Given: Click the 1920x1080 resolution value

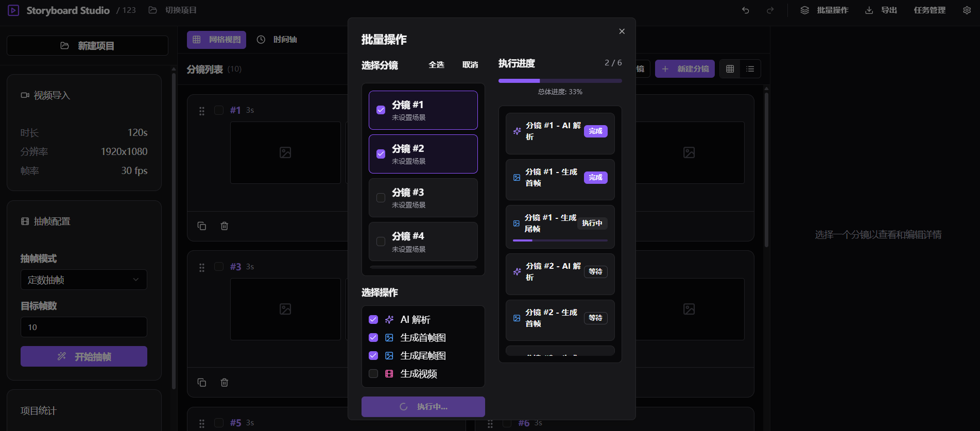Looking at the screenshot, I should click(124, 152).
